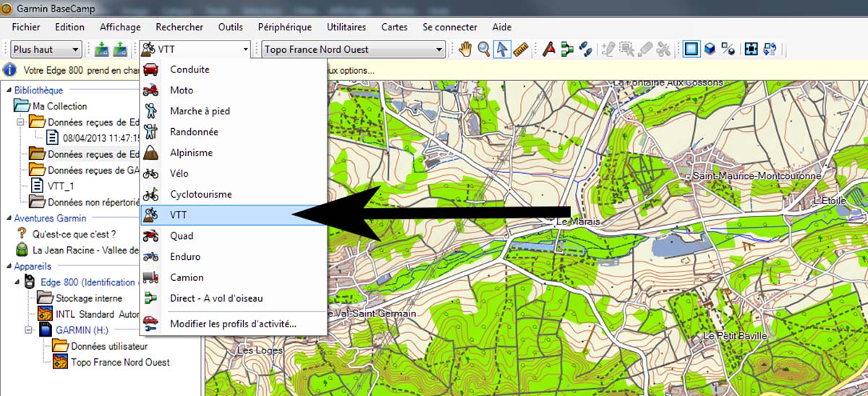Image resolution: width=868 pixels, height=396 pixels.
Task: Click the fit-to-screen toolbar icon
Action: click(752, 49)
